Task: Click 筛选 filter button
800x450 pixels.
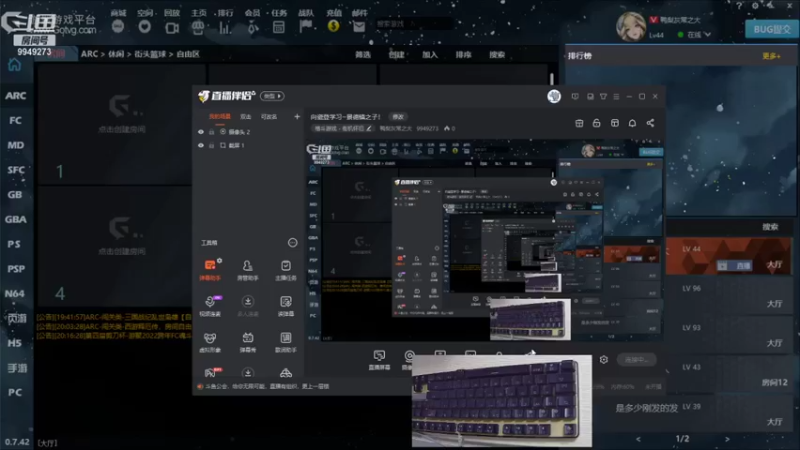Action: point(363,55)
